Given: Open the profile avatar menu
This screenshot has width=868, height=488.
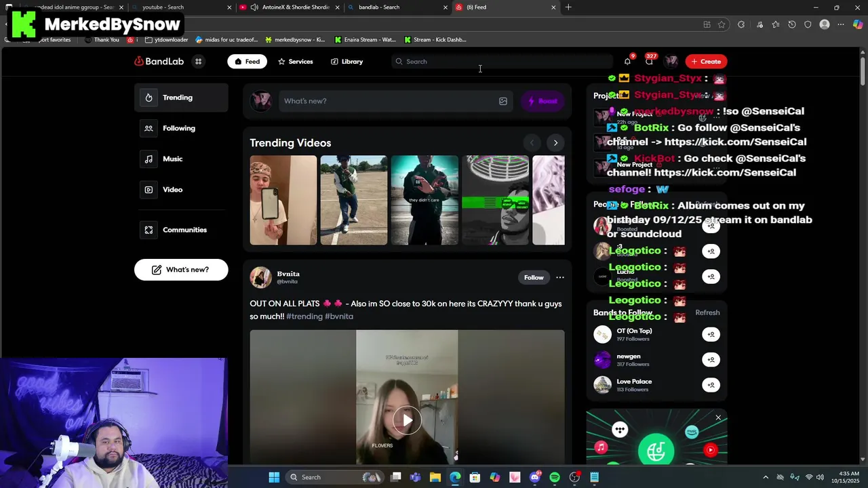Looking at the screenshot, I should click(671, 62).
